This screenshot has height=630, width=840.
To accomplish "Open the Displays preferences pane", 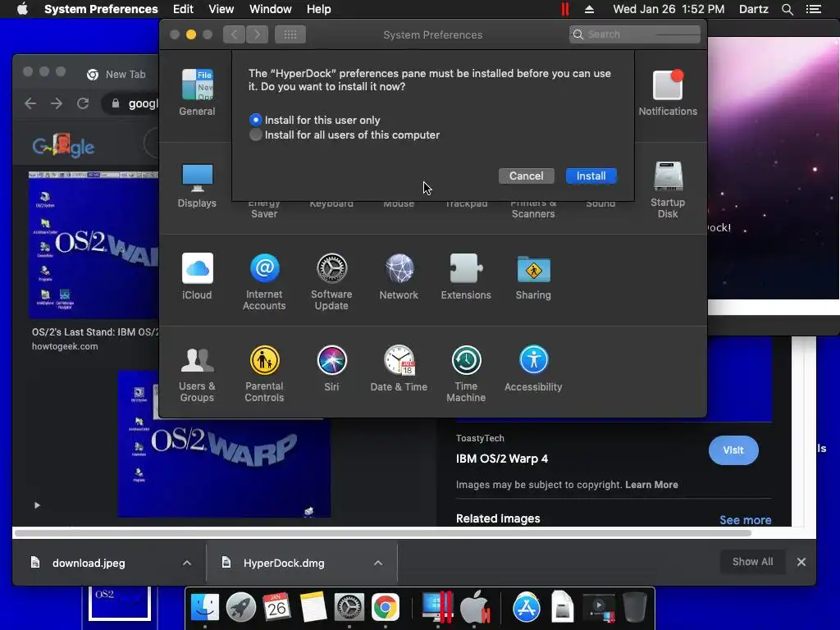I will (x=197, y=185).
